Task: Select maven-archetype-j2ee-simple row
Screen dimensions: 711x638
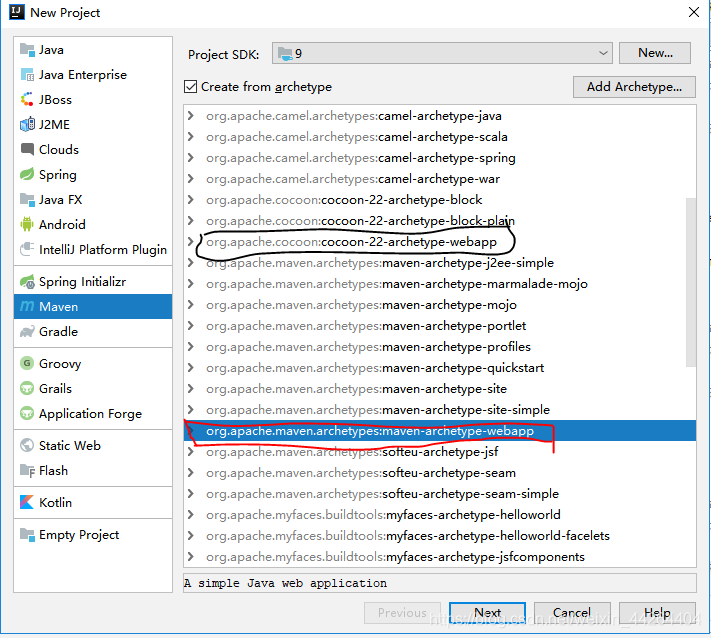Action: point(440,263)
